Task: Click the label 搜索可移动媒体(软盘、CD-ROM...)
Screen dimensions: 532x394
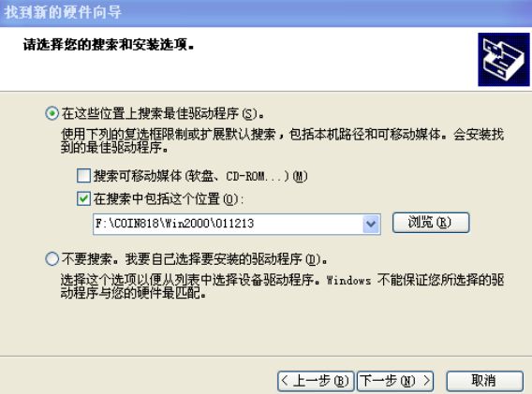Action: click(x=200, y=176)
